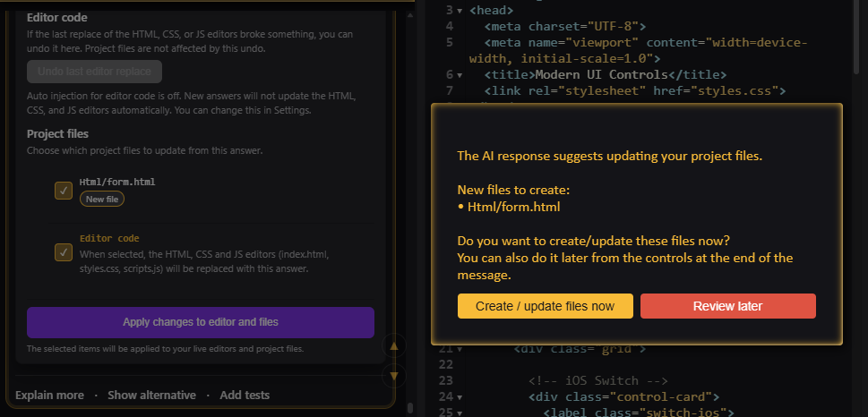Image resolution: width=868 pixels, height=417 pixels.
Task: Click the meta charset line 4
Action: coord(565,26)
